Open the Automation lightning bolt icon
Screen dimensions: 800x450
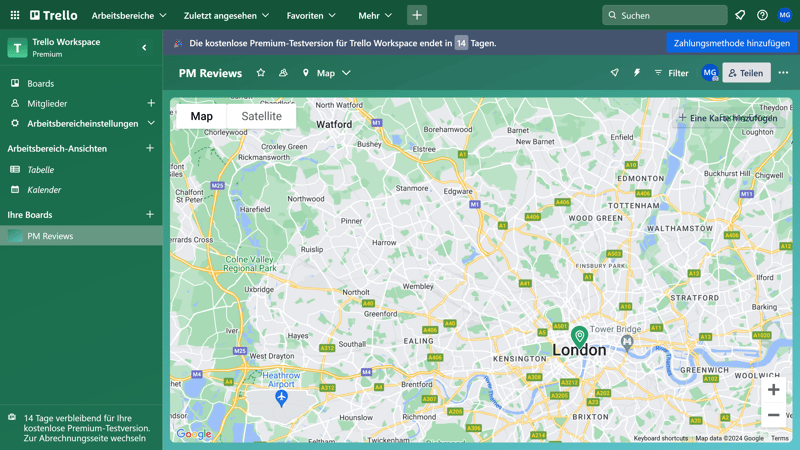point(636,73)
